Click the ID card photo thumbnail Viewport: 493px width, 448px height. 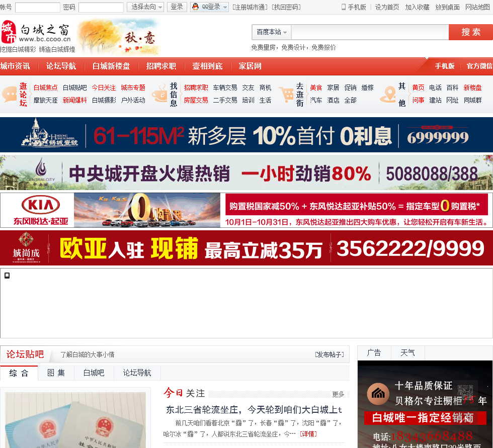click(75, 420)
